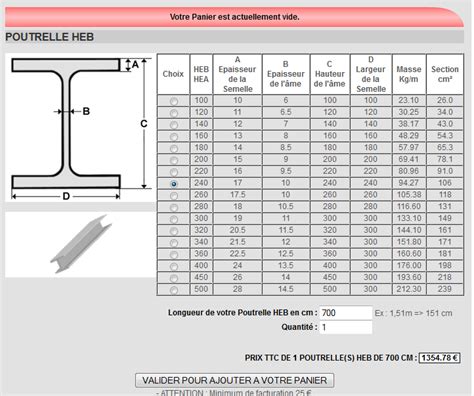
Task: Click the mass value 105.38
Action: (409, 195)
